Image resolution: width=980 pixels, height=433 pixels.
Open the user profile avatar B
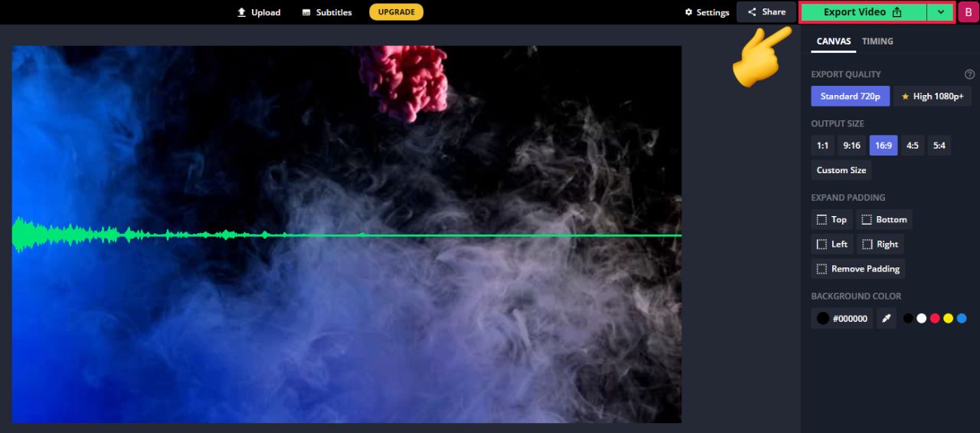[968, 12]
